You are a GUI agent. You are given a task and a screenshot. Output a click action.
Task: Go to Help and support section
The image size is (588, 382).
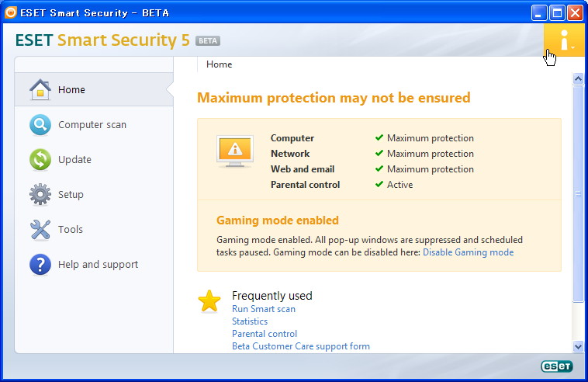(98, 265)
